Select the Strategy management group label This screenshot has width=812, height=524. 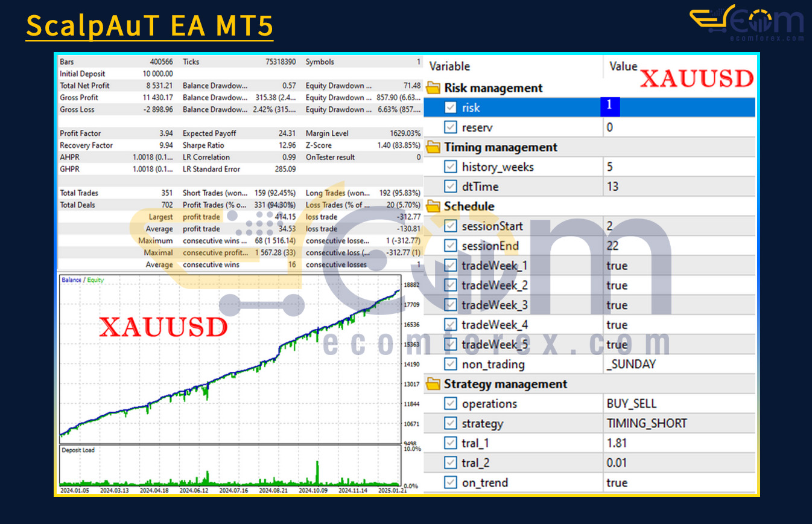pyautogui.click(x=506, y=384)
